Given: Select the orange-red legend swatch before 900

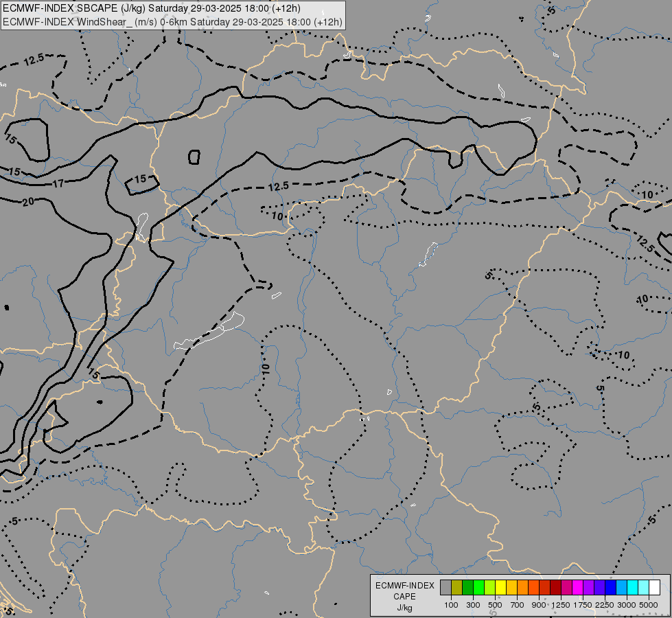Looking at the screenshot, I should pos(533,587).
